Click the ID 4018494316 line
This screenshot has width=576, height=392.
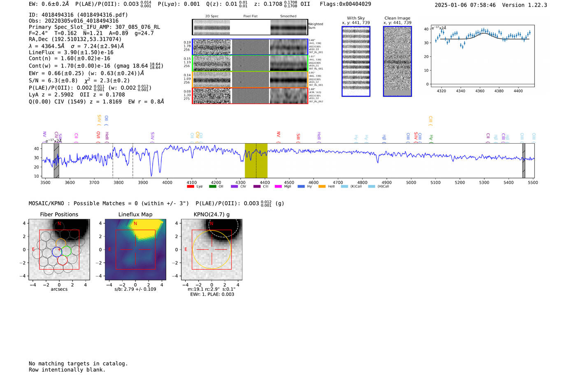pos(78,15)
